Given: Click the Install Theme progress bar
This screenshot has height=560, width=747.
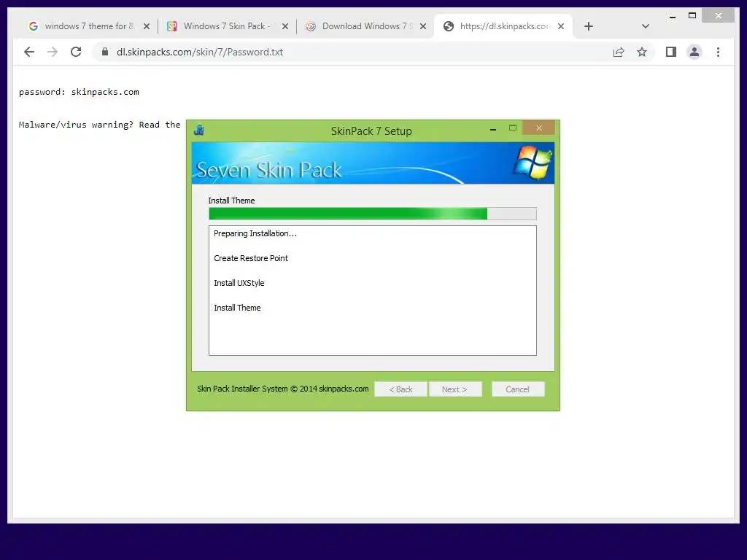Looking at the screenshot, I should (x=373, y=214).
